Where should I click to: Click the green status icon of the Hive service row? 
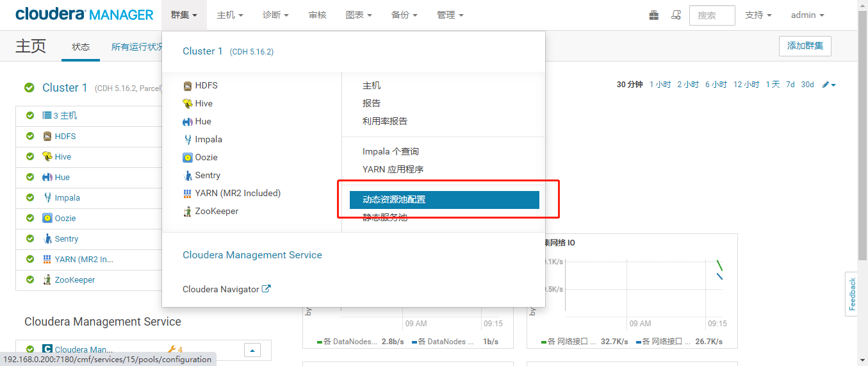[x=29, y=156]
